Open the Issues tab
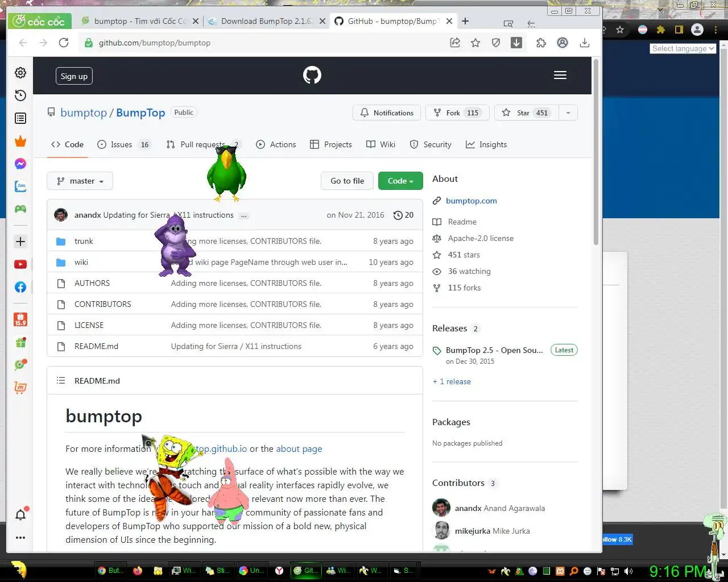Viewport: 728px width, 582px height. click(123, 144)
